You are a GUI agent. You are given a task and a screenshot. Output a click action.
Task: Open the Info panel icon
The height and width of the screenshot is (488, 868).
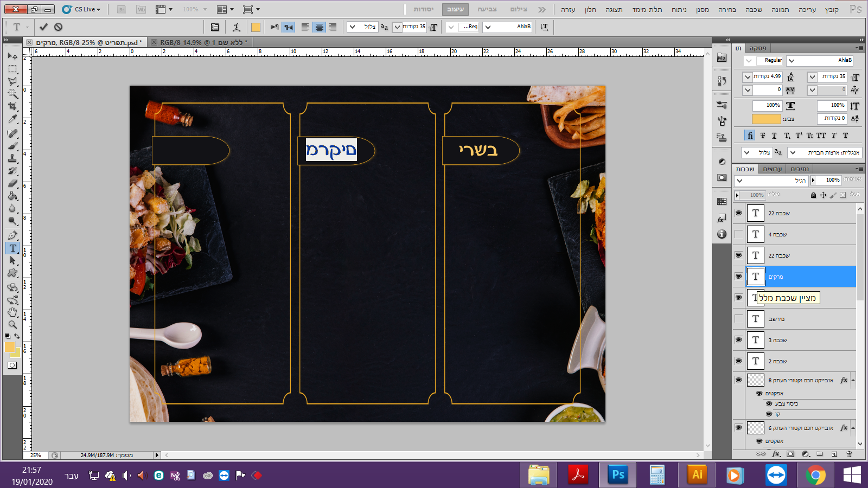[722, 234]
